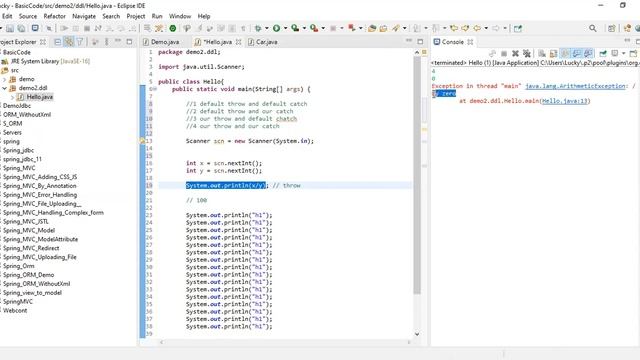Follow the Hello.java:13 stack trace link

pyautogui.click(x=565, y=101)
